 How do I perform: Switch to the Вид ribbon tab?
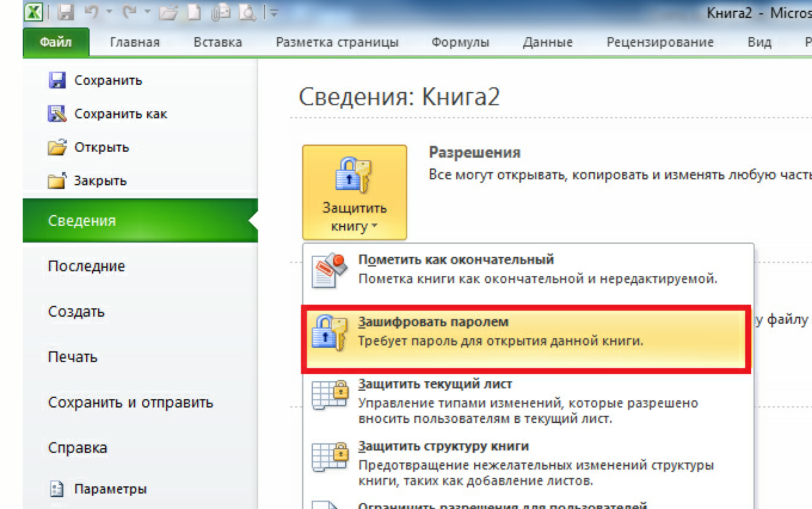coord(759,42)
